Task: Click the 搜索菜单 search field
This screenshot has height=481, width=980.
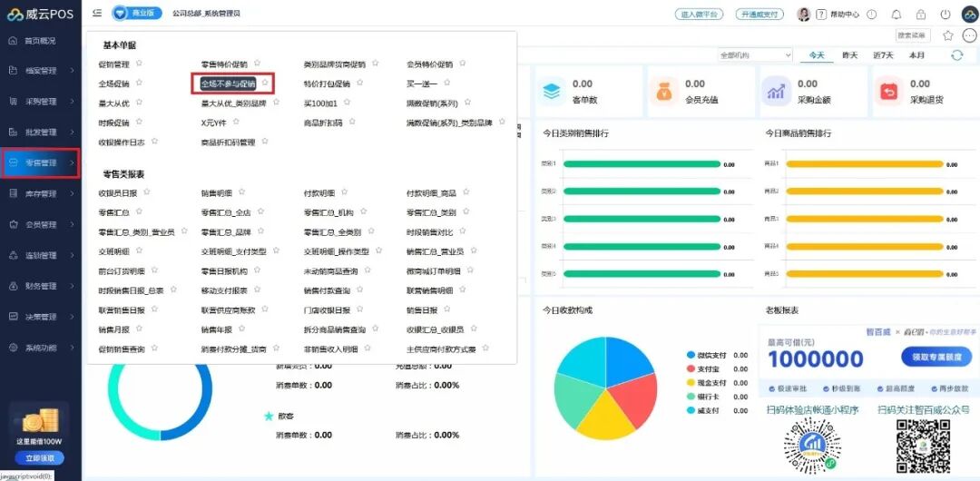Action: (913, 35)
